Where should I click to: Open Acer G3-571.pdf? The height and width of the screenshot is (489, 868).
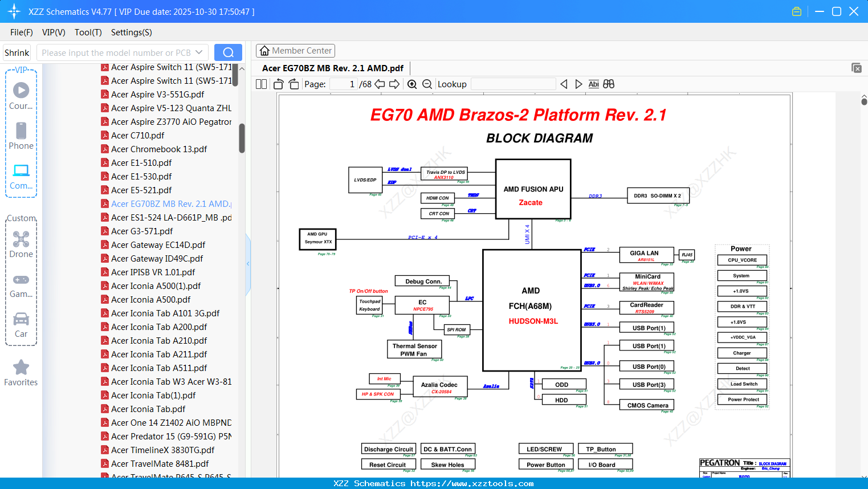(142, 231)
